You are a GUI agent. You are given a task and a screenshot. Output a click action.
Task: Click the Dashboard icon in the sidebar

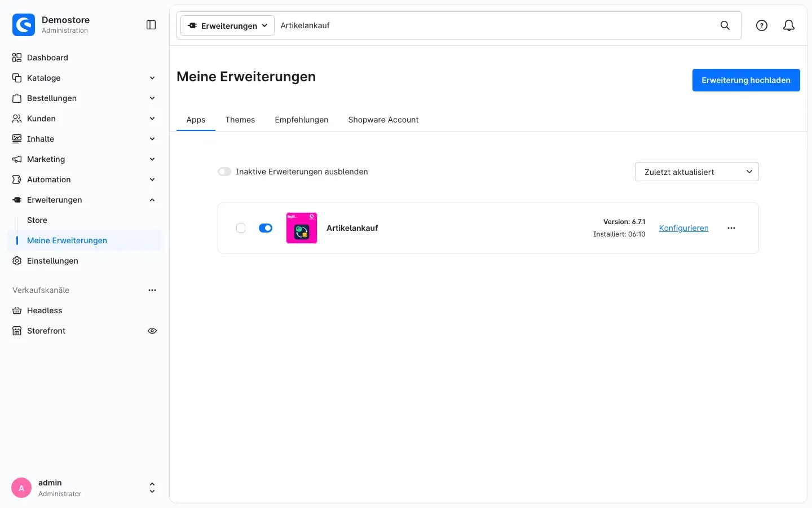(x=17, y=58)
